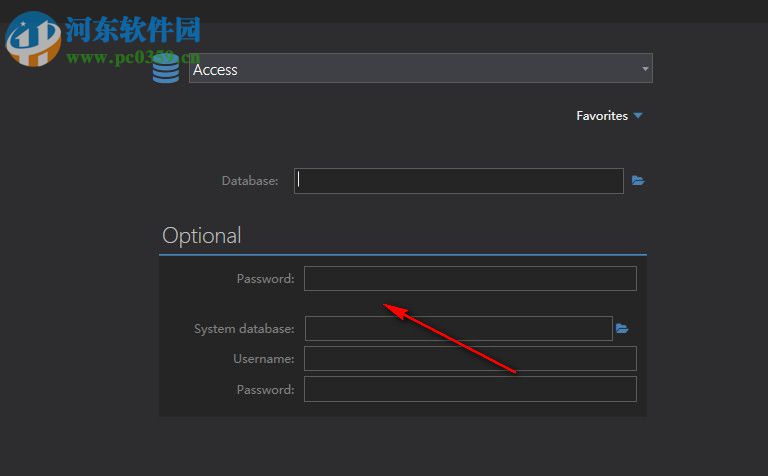This screenshot has width=768, height=476.
Task: Expand the Favorites menu
Action: point(609,116)
